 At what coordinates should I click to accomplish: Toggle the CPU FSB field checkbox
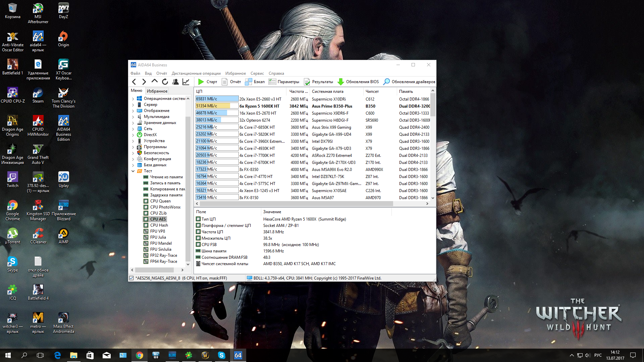coord(198,245)
